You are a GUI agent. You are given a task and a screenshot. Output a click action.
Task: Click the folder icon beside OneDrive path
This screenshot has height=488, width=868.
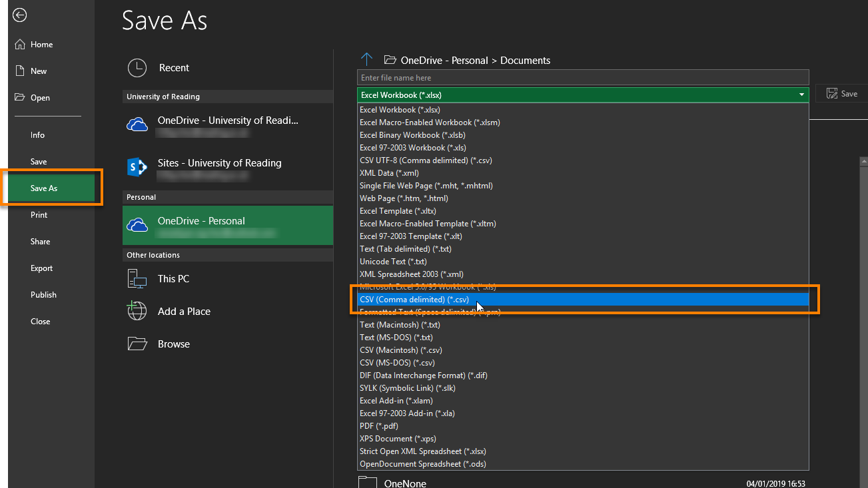pos(390,60)
